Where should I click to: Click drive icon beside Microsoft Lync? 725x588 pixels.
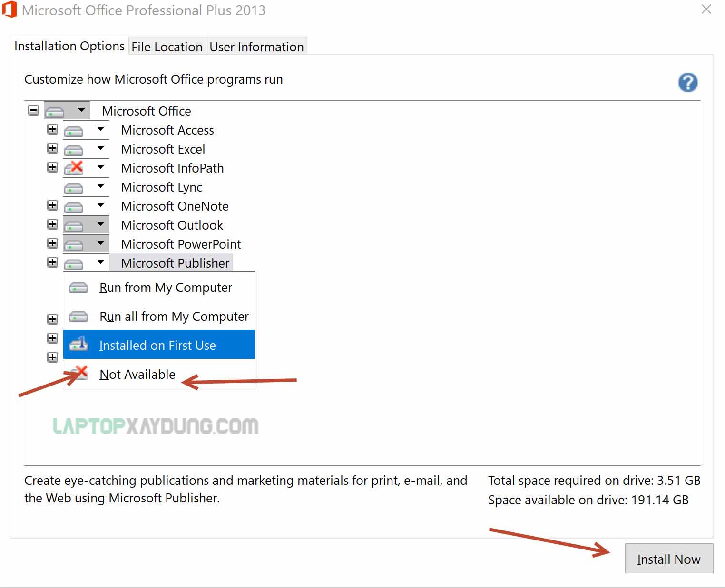coord(74,188)
